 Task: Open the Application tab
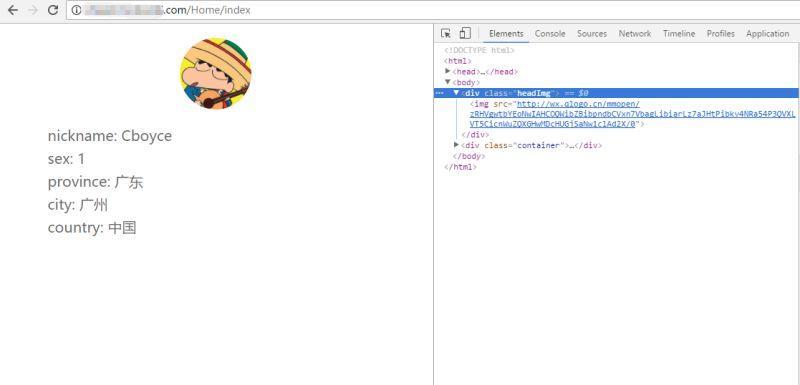pos(767,34)
